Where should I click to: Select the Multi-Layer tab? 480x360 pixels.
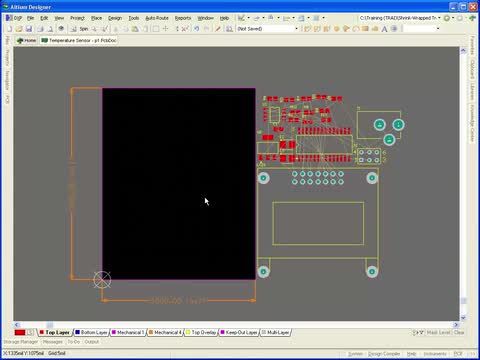[x=275, y=332]
